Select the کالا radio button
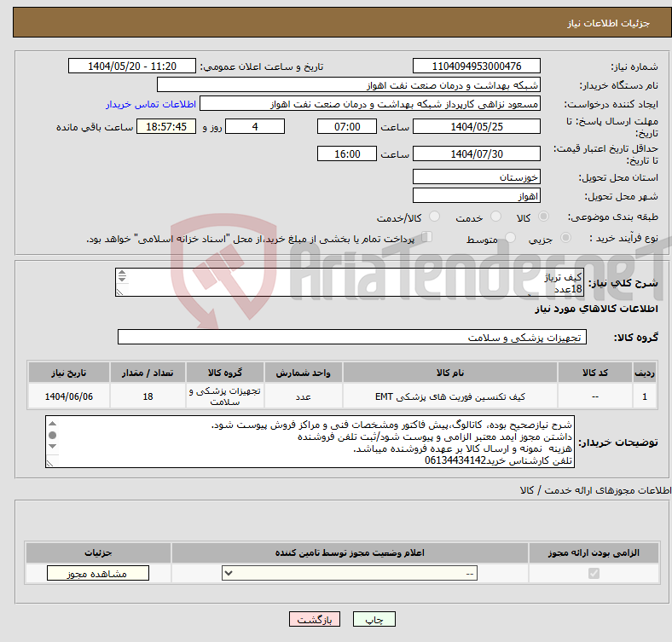The height and width of the screenshot is (642, 672). coord(544,217)
